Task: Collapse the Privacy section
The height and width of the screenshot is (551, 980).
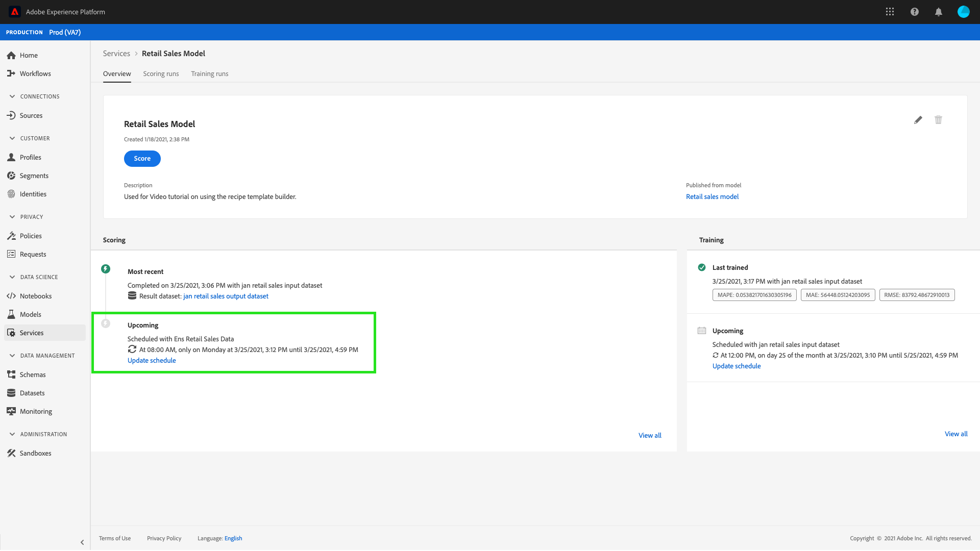Action: click(x=12, y=217)
